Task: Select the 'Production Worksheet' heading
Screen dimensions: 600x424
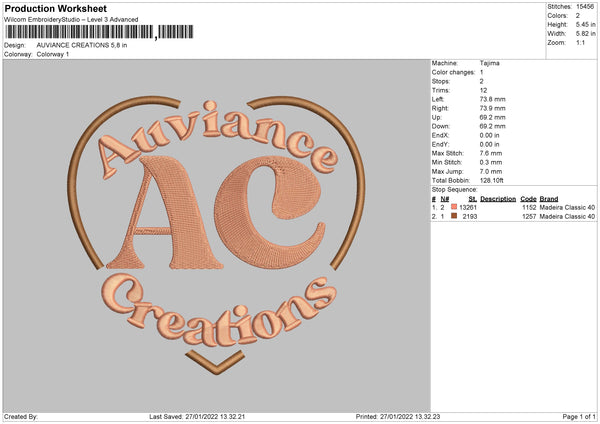Action: [54, 8]
